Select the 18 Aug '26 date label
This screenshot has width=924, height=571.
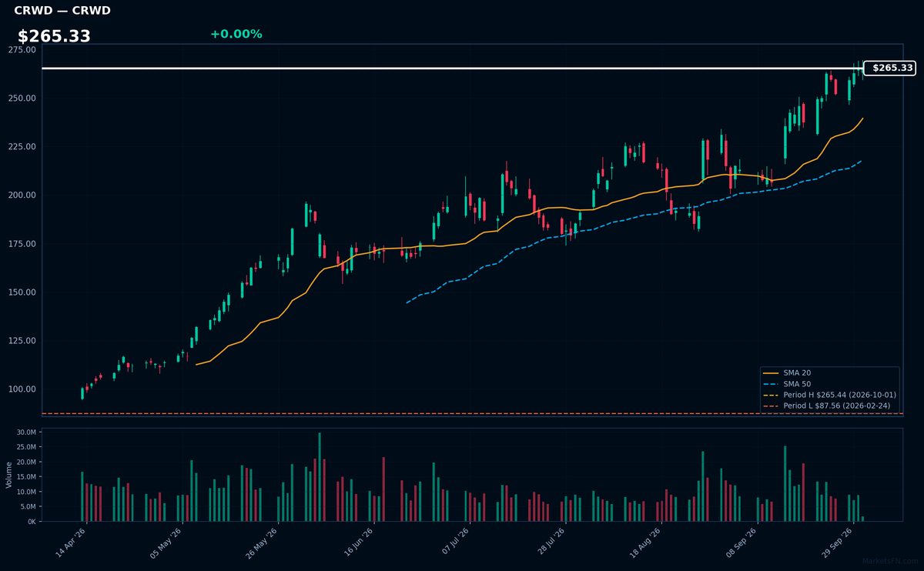point(645,543)
